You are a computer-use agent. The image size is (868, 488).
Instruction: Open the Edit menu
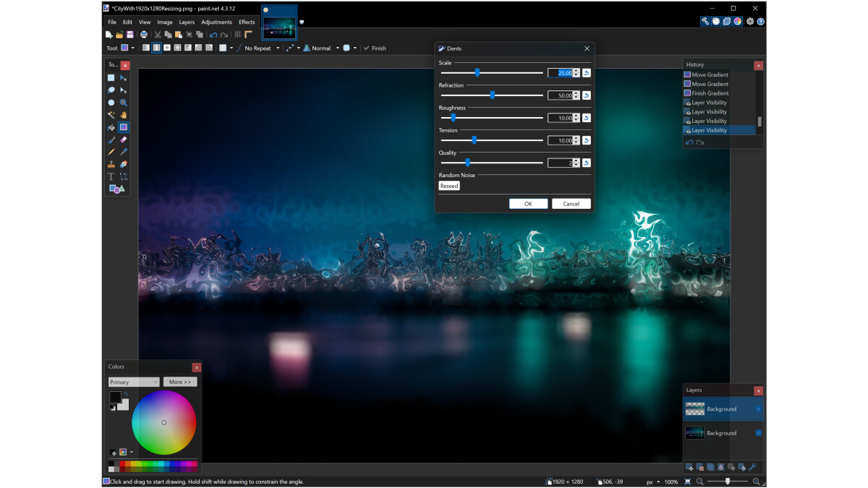click(x=127, y=22)
